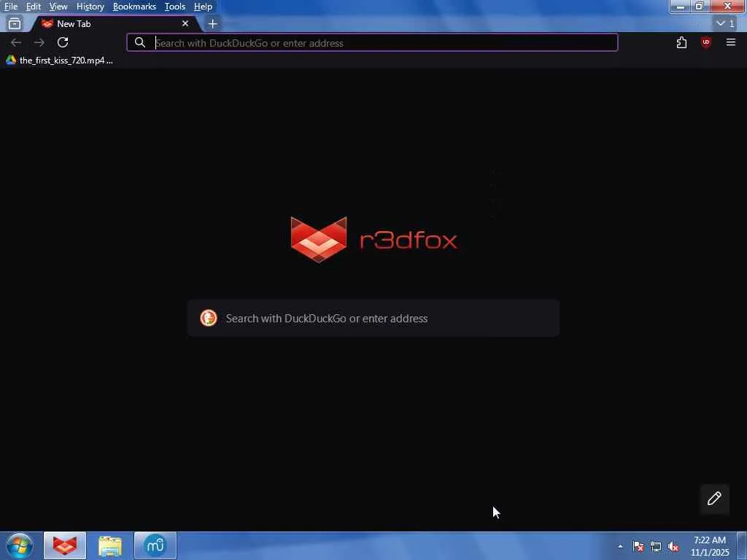Viewport: 747px width, 560px height.
Task: Go back one page
Action: pos(16,42)
